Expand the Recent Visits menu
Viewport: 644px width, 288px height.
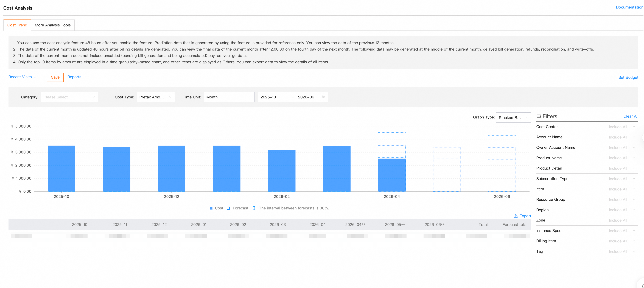[x=22, y=77]
